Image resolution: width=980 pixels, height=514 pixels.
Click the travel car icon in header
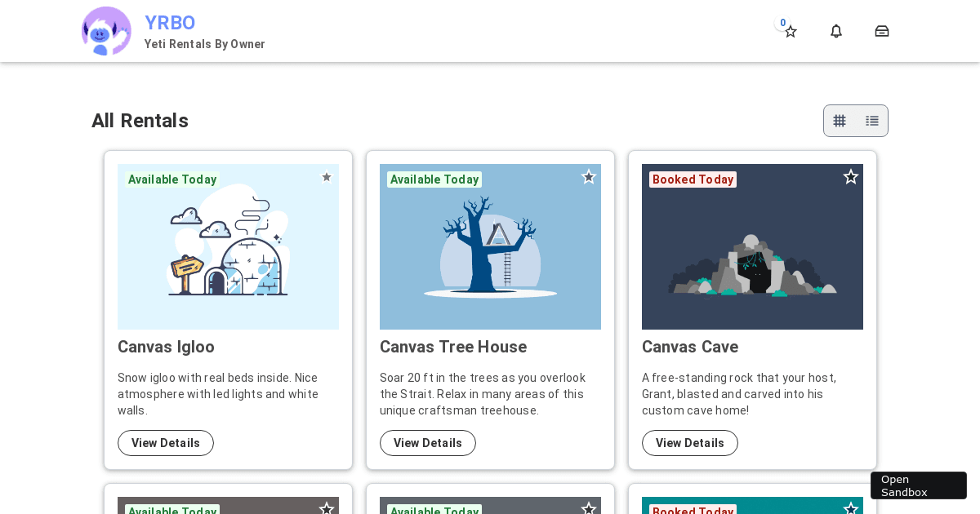881,31
